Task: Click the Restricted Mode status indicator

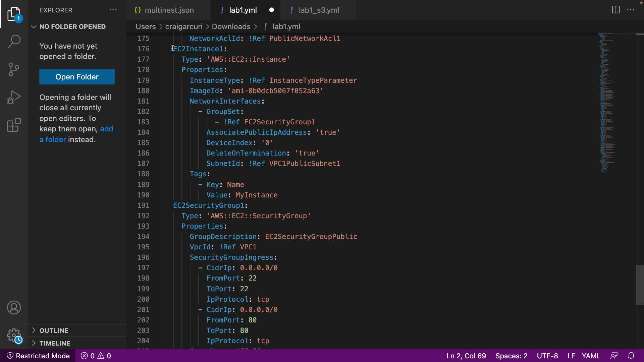Action: pos(38,356)
